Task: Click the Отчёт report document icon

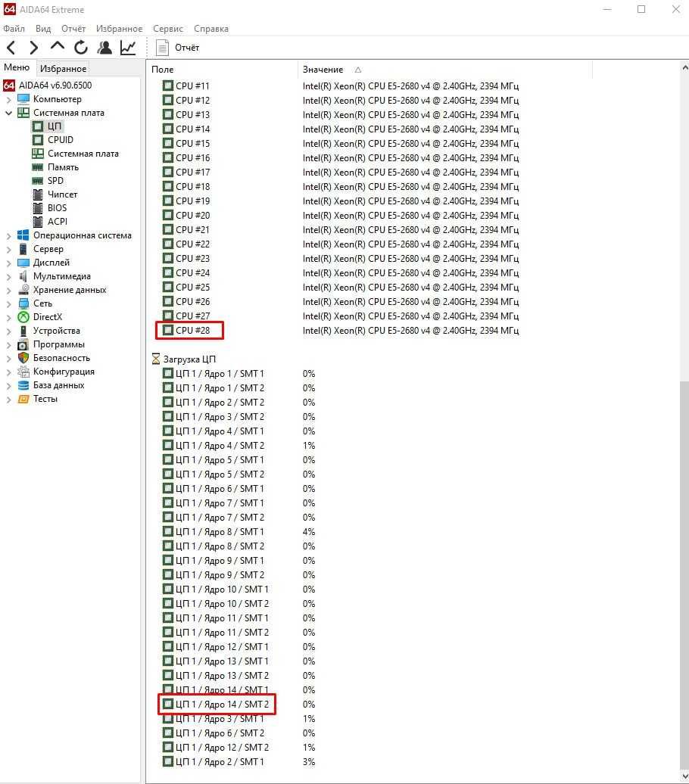Action: pyautogui.click(x=162, y=48)
